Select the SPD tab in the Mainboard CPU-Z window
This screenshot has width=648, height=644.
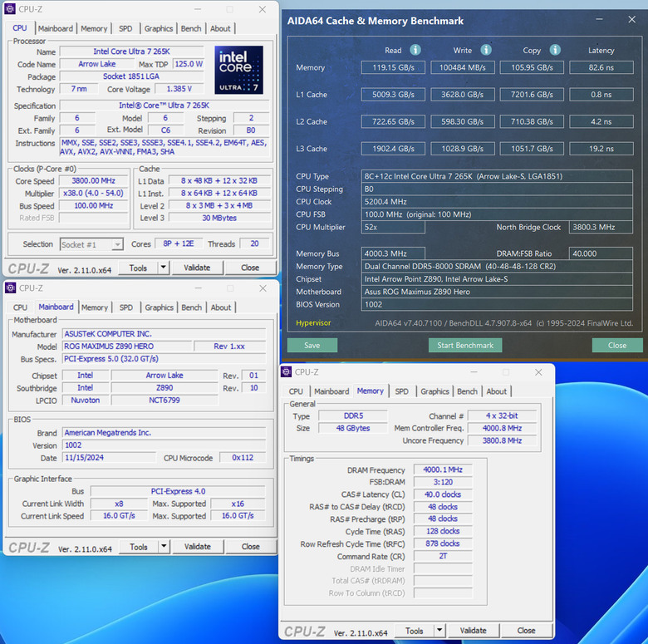click(126, 307)
